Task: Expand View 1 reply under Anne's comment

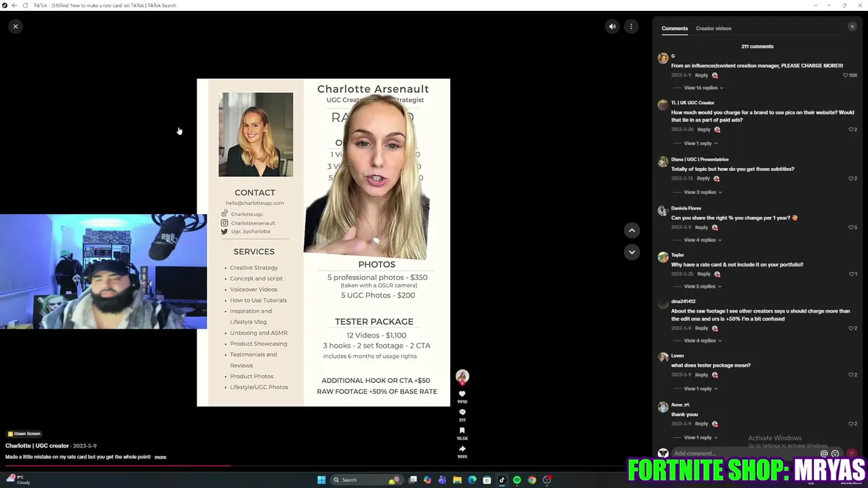Action: click(x=701, y=438)
